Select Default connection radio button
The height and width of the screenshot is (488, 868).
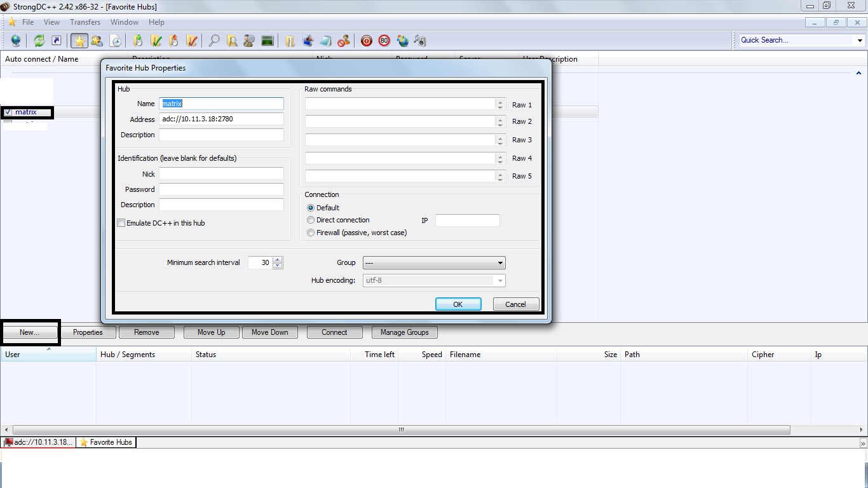coord(311,208)
